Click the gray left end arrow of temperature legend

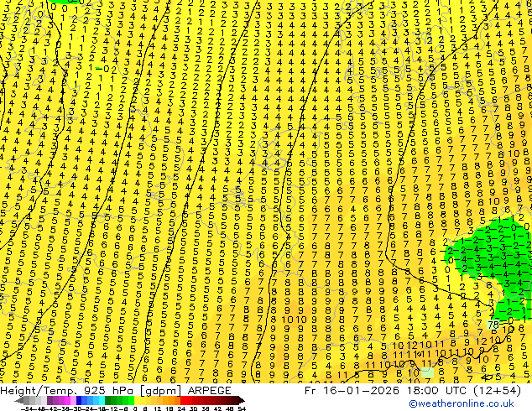(19, 401)
